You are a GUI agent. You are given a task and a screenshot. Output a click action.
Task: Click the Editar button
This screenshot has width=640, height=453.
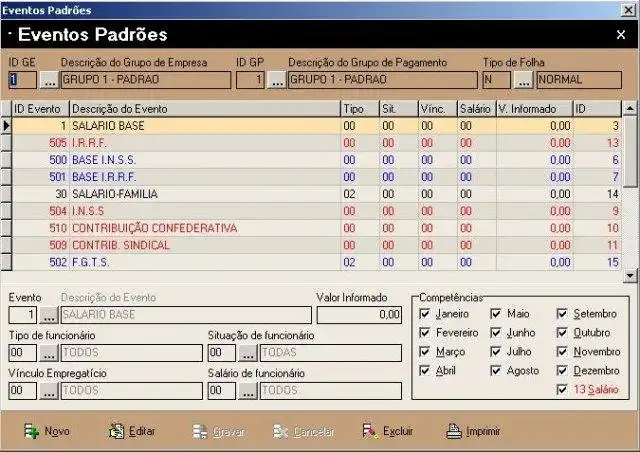coord(131,431)
